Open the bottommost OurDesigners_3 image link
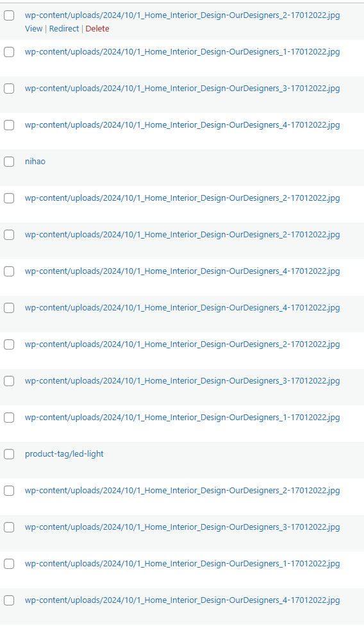 coord(182,527)
